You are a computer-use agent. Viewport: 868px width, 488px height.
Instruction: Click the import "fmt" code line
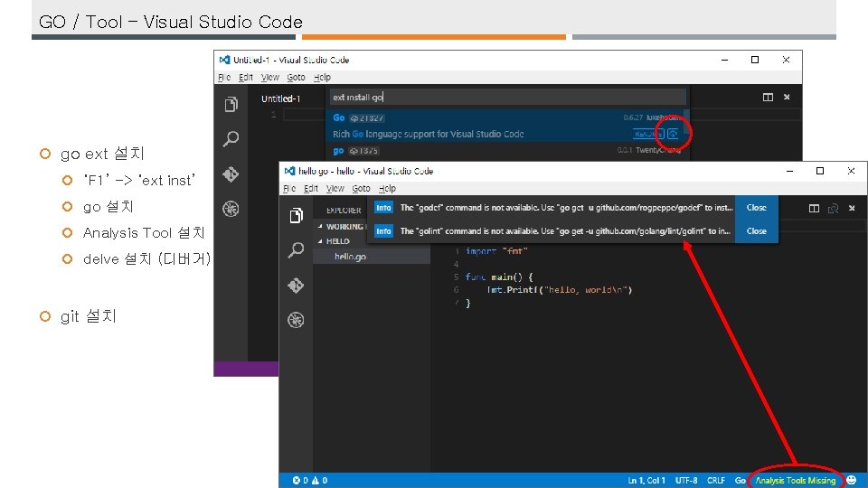tap(496, 250)
